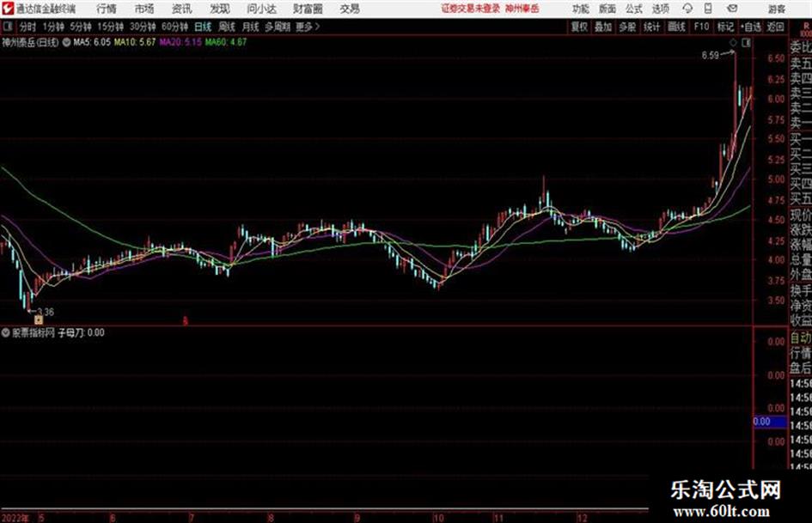The image size is (812, 523).
Task: Open the 版面 menu
Action: tap(607, 9)
